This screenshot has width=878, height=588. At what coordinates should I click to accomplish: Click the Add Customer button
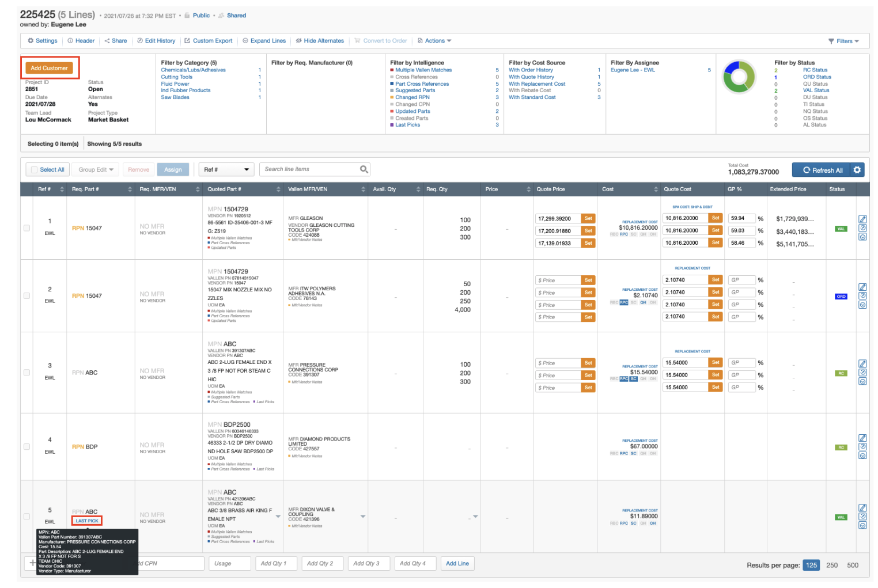coord(49,67)
